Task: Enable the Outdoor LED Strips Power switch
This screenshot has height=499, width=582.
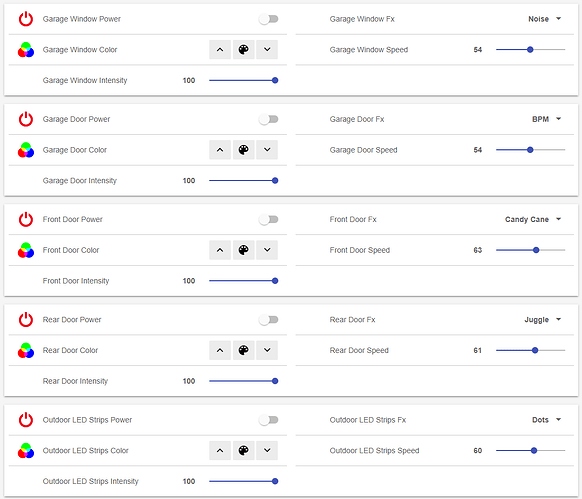Action: [x=269, y=420]
